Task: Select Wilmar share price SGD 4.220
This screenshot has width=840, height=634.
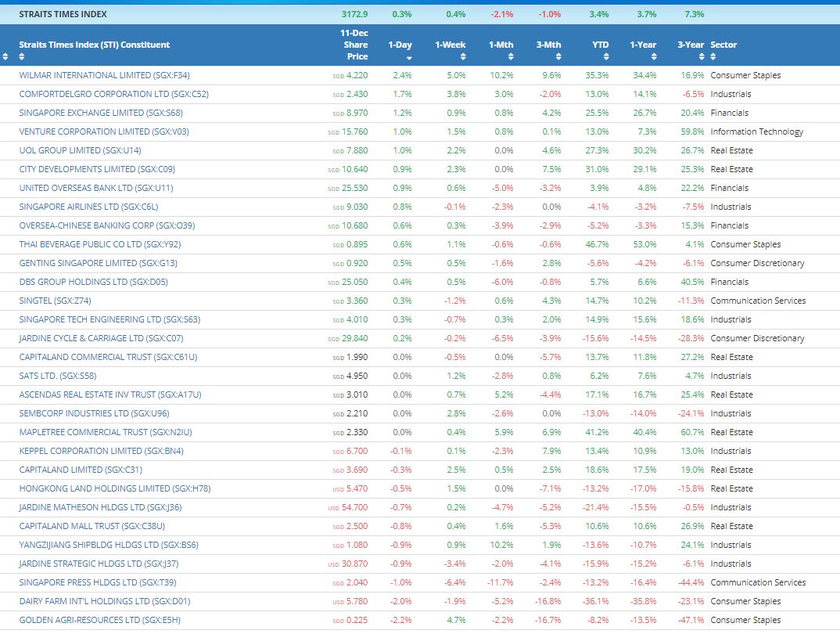Action: [350, 75]
